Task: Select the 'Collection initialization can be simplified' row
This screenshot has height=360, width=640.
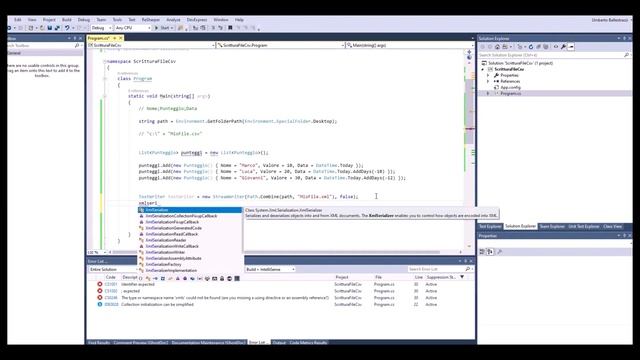Action: [x=280, y=304]
